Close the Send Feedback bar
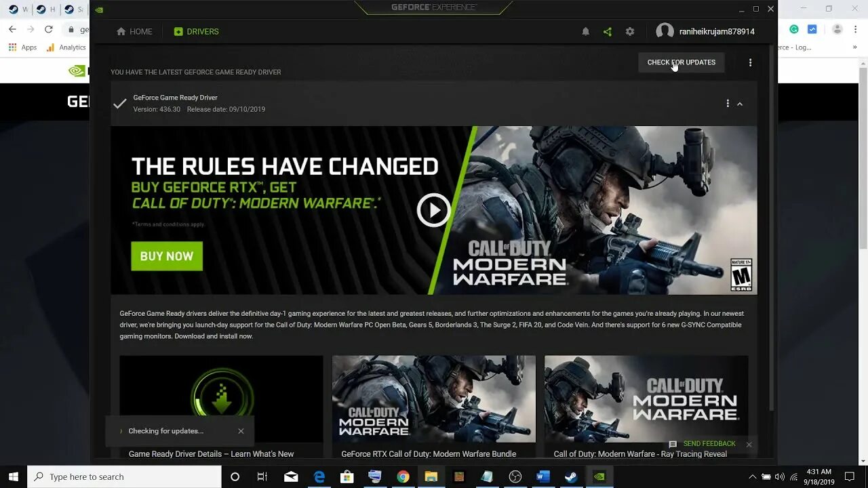 coord(749,445)
